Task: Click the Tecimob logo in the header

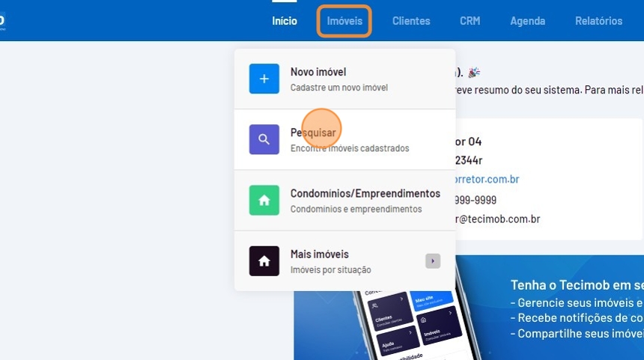Action: coord(2,21)
